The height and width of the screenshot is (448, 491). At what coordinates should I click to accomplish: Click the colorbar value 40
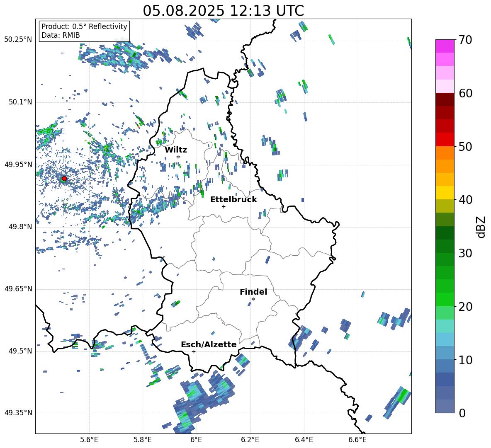coord(465,200)
